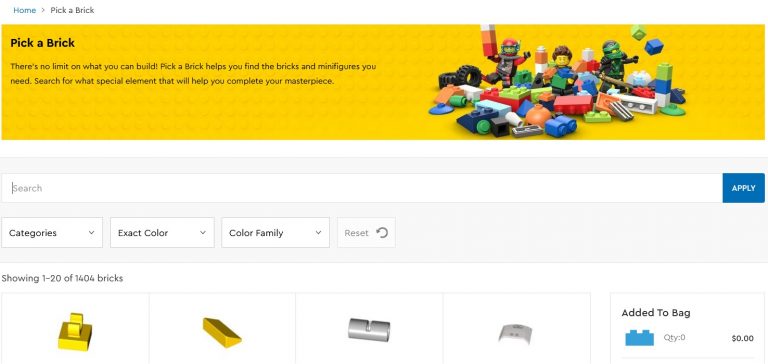Focus the Search input field
The height and width of the screenshot is (364, 768).
[361, 188]
